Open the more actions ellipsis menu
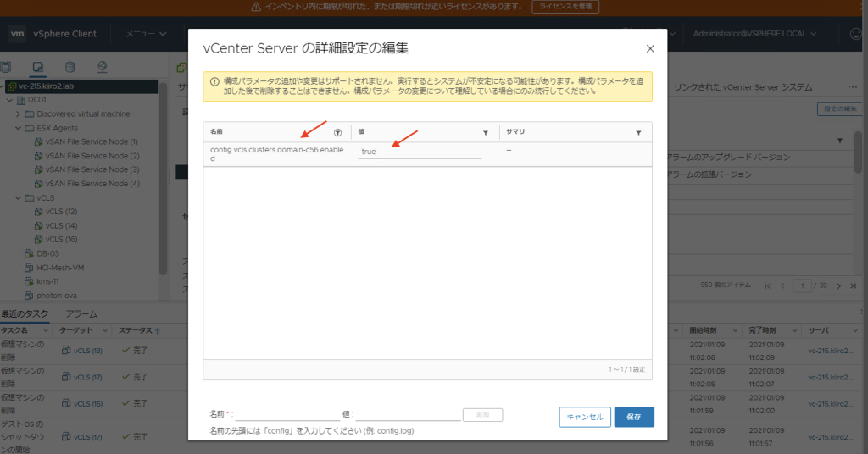 [x=853, y=87]
